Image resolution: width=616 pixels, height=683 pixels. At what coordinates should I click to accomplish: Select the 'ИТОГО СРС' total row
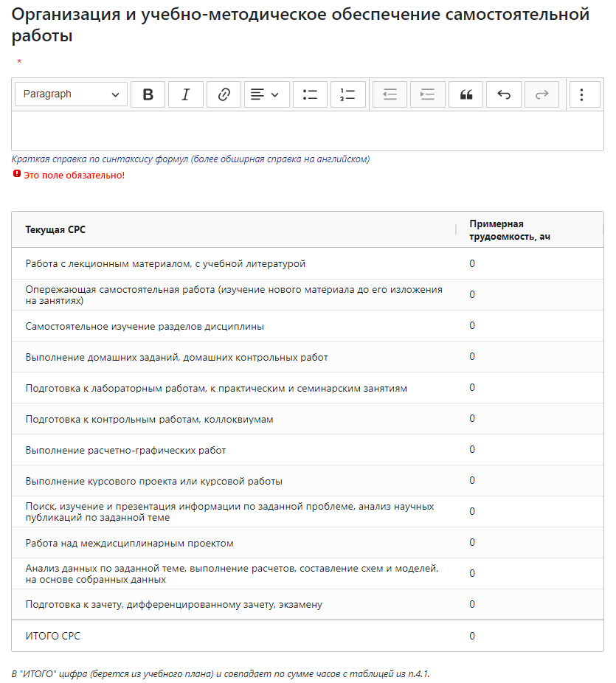pyautogui.click(x=308, y=636)
